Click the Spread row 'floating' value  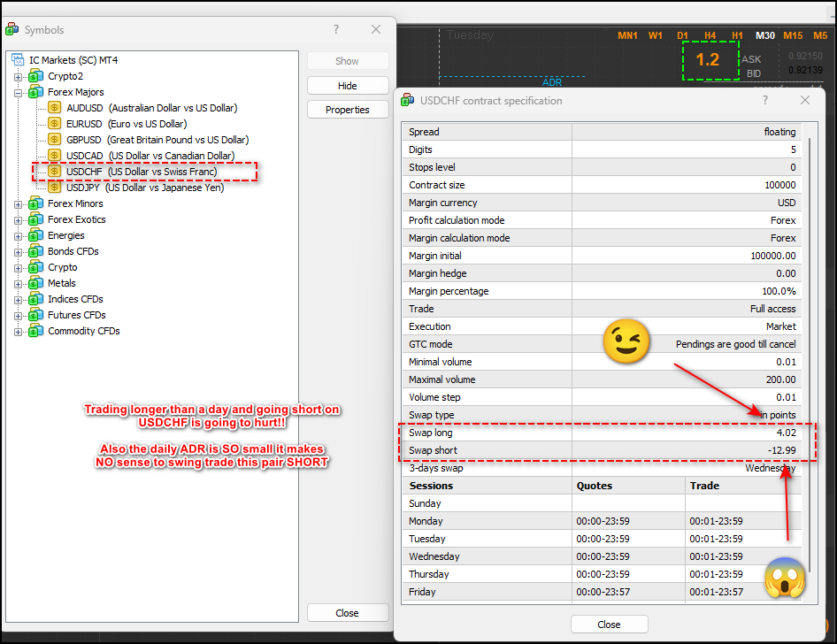[779, 131]
